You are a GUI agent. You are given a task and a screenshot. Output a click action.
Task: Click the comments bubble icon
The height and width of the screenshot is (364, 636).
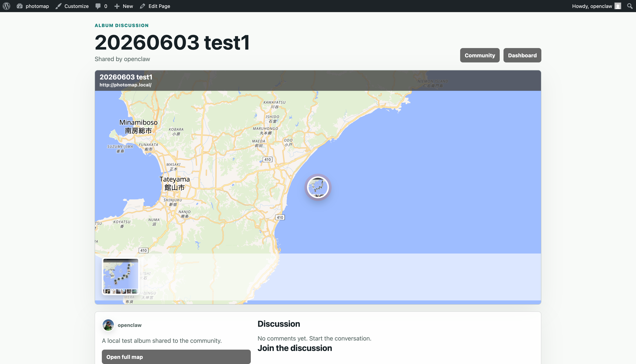tap(98, 6)
